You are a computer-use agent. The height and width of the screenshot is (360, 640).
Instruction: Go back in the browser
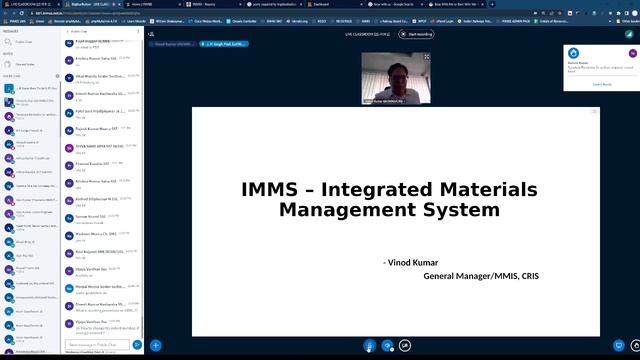click(6, 13)
